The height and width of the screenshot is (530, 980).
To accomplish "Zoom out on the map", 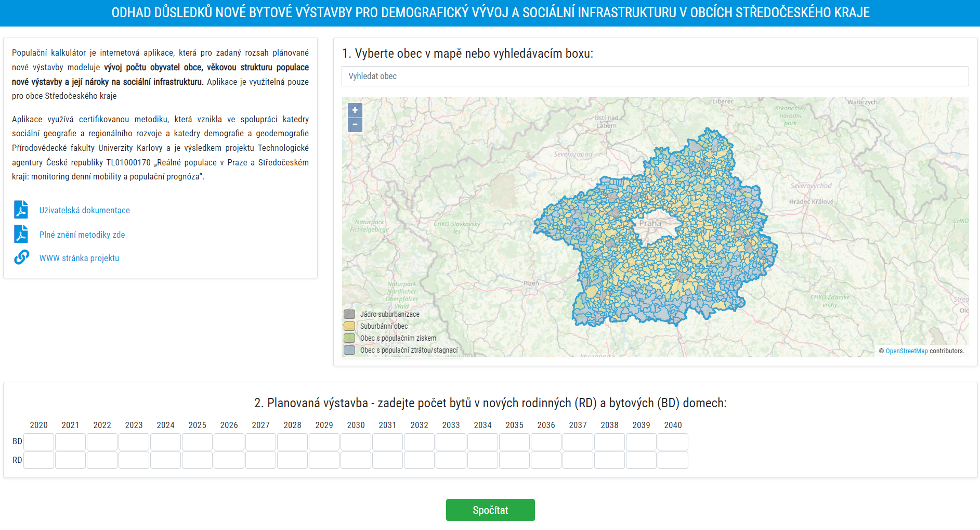I will point(355,125).
